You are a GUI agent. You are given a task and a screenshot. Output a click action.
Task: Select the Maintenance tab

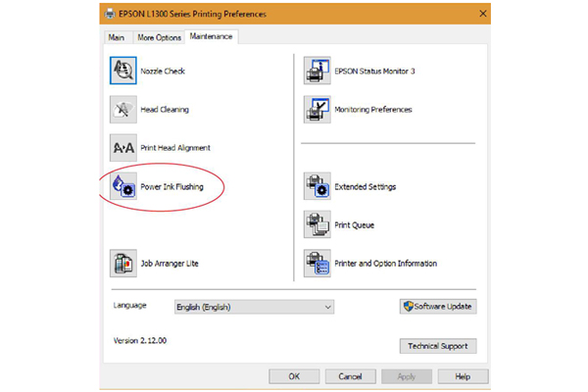tap(211, 36)
